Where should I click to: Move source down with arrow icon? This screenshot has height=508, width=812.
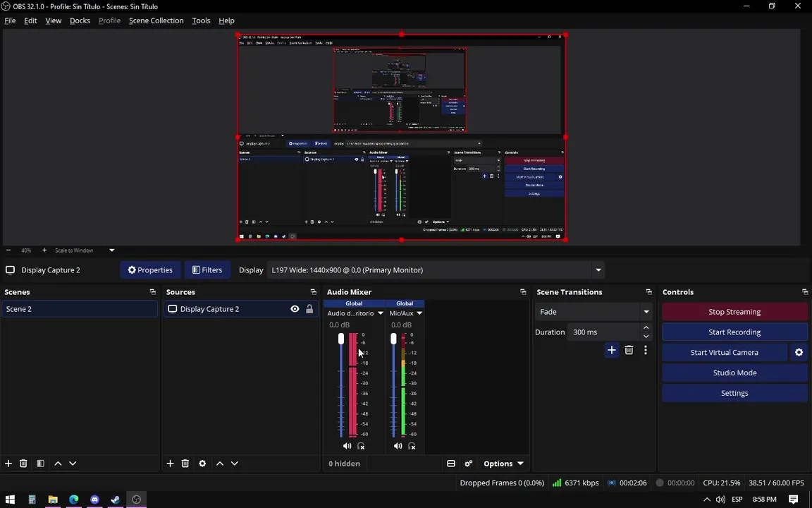point(235,464)
